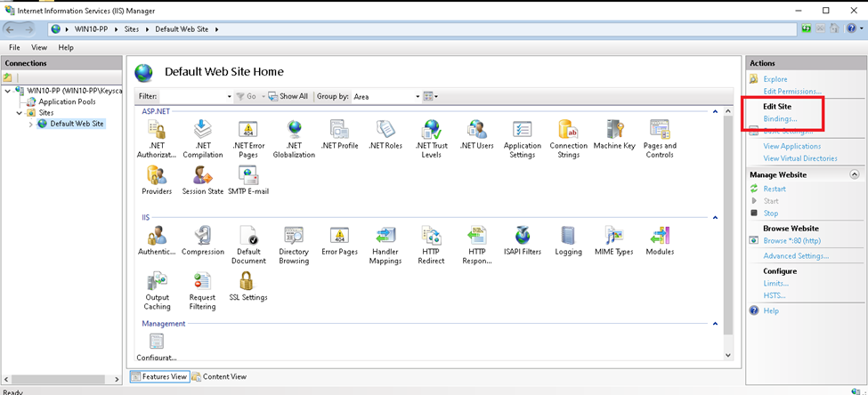The width and height of the screenshot is (868, 395).
Task: Open the Default Document feature
Action: [x=248, y=236]
